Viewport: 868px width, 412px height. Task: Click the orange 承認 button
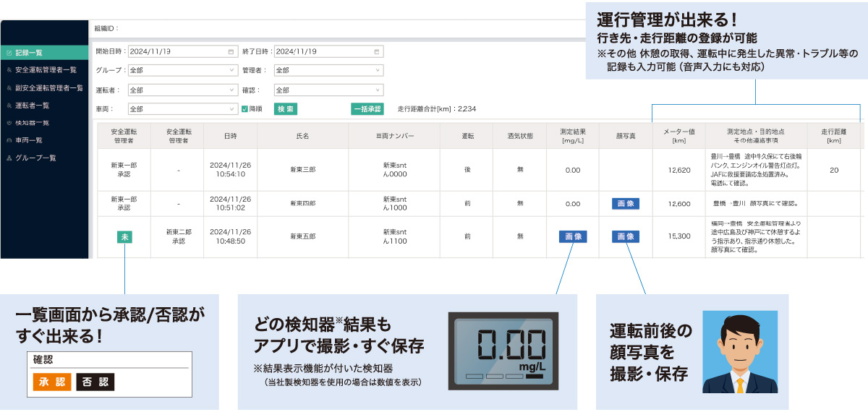[52, 382]
